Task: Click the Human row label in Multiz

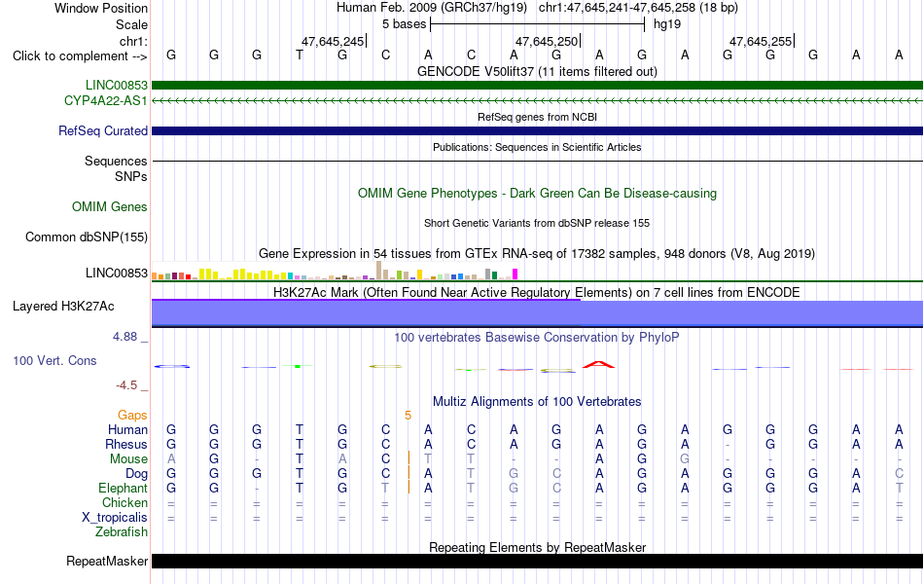Action: [127, 430]
